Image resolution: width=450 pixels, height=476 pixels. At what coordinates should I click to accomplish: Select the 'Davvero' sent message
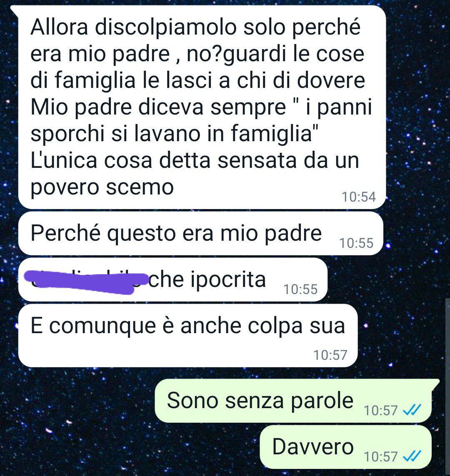(x=345, y=447)
